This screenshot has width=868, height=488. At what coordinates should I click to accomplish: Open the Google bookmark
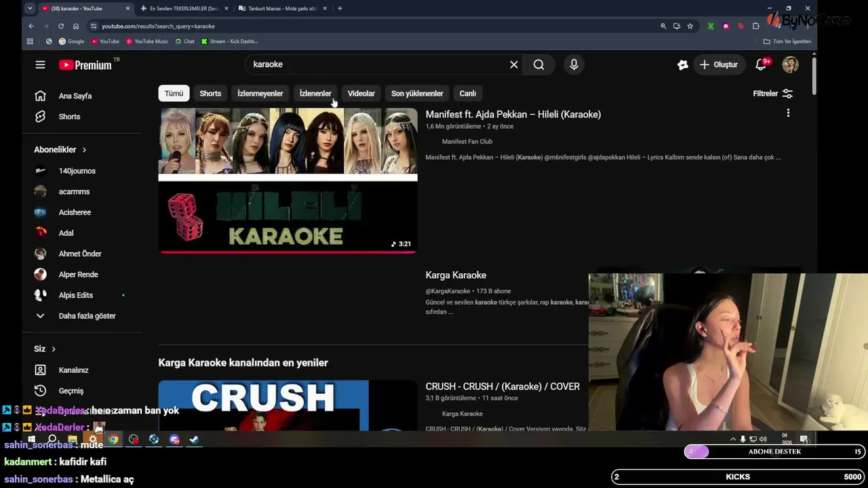71,41
